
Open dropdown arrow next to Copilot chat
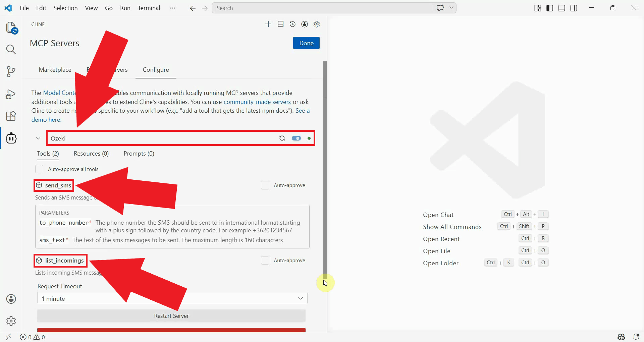tap(451, 8)
